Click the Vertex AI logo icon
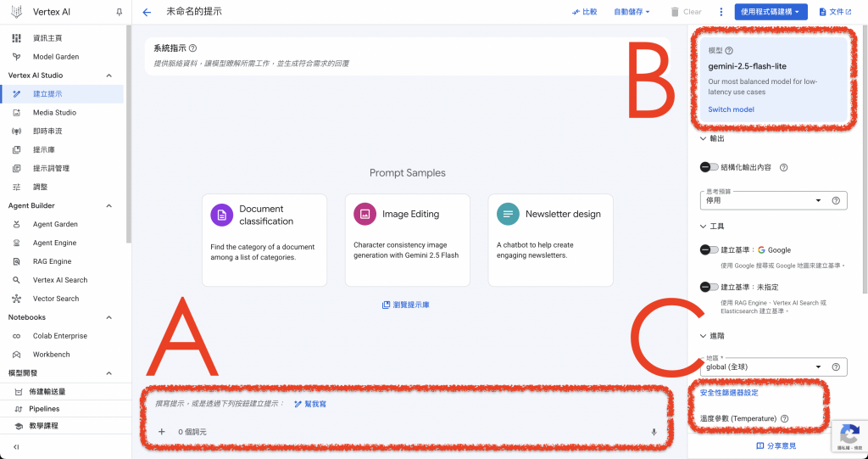This screenshot has width=868, height=459. tap(17, 12)
